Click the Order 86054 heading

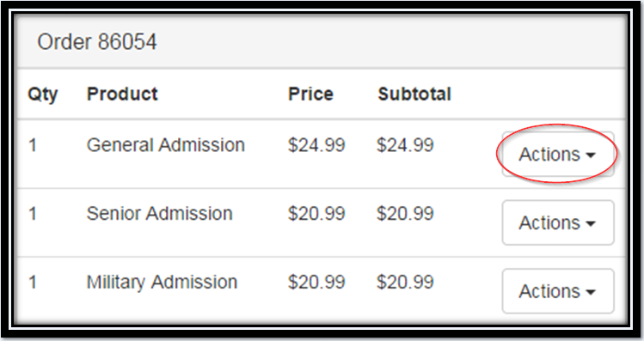click(97, 42)
